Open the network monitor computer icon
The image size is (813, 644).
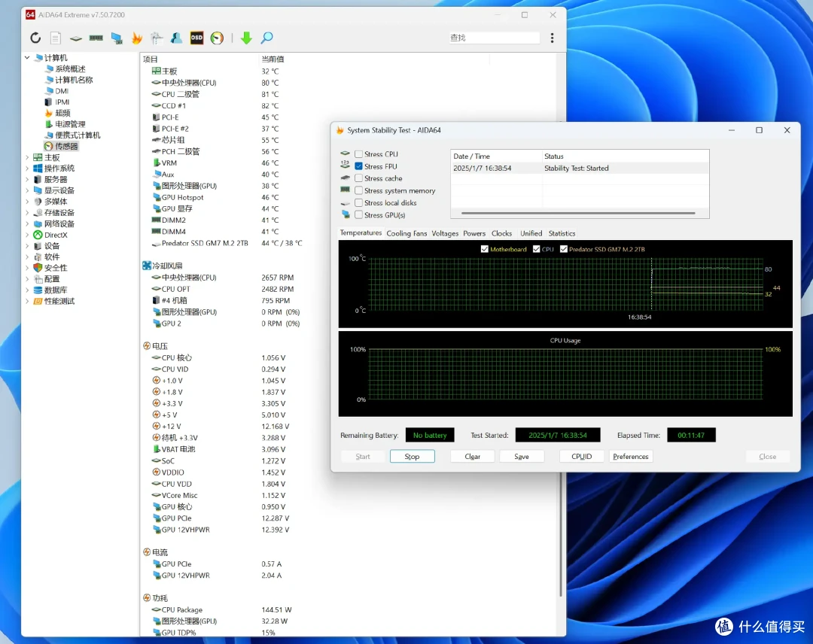117,38
